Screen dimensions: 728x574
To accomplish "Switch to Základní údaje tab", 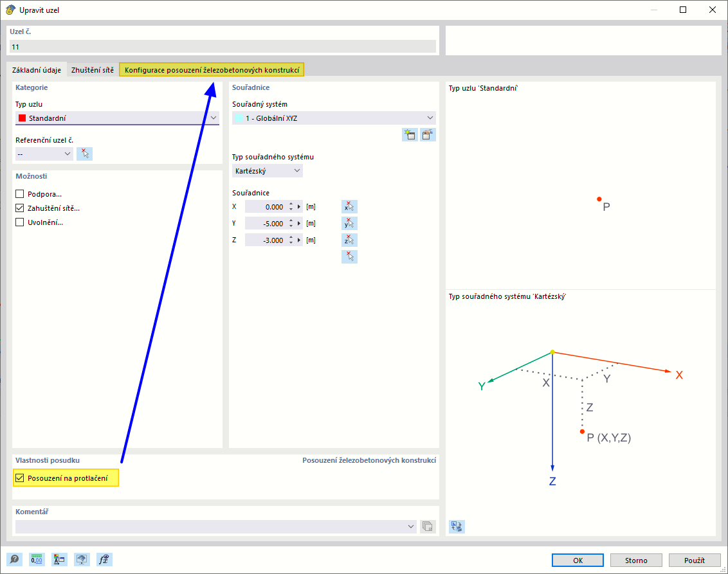I will (37, 70).
